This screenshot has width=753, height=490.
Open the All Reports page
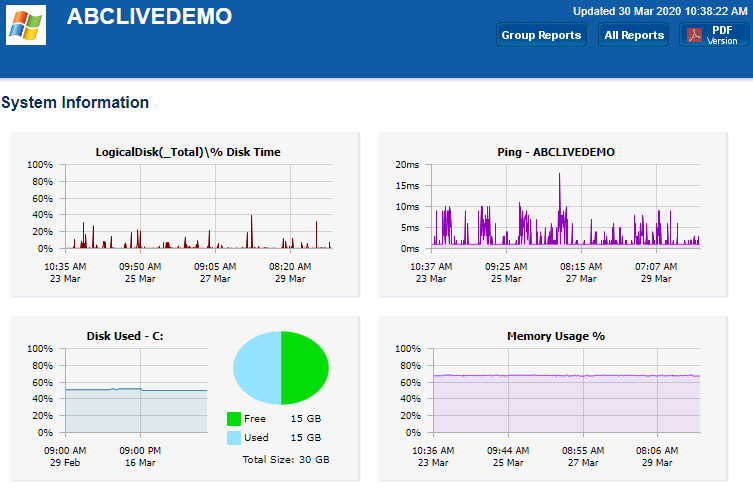pos(634,35)
